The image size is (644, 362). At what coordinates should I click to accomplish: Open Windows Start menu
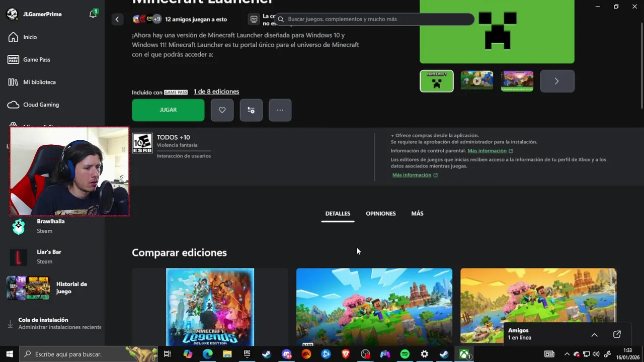click(x=10, y=354)
